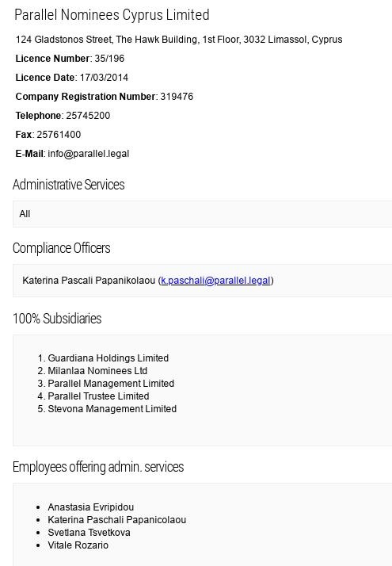392x566 pixels.
Task: Select Katerina Paschali Papanicolaou employee entry
Action: (117, 520)
